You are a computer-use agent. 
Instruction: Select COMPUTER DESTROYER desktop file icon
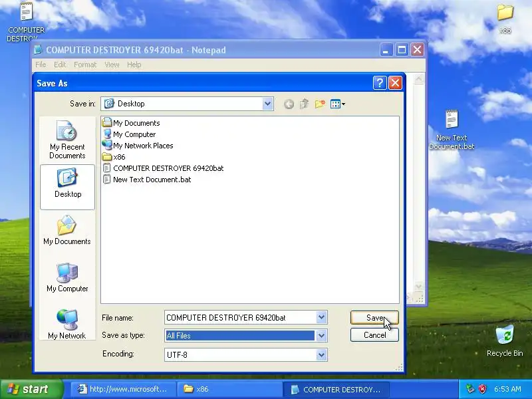[x=26, y=22]
